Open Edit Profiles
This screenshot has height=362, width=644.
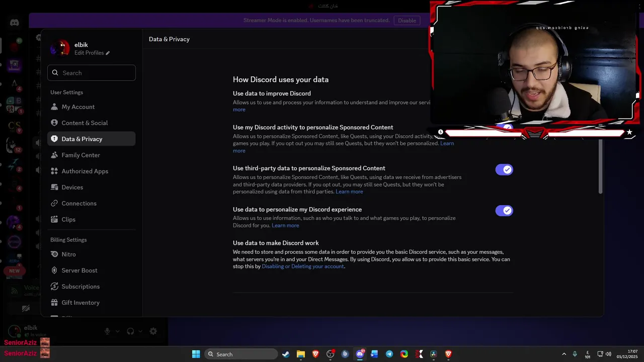(92, 53)
